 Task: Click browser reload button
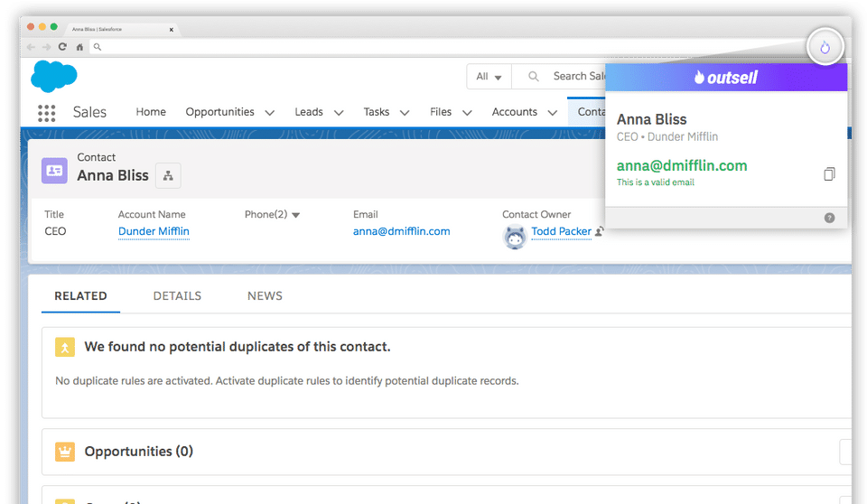click(x=62, y=47)
